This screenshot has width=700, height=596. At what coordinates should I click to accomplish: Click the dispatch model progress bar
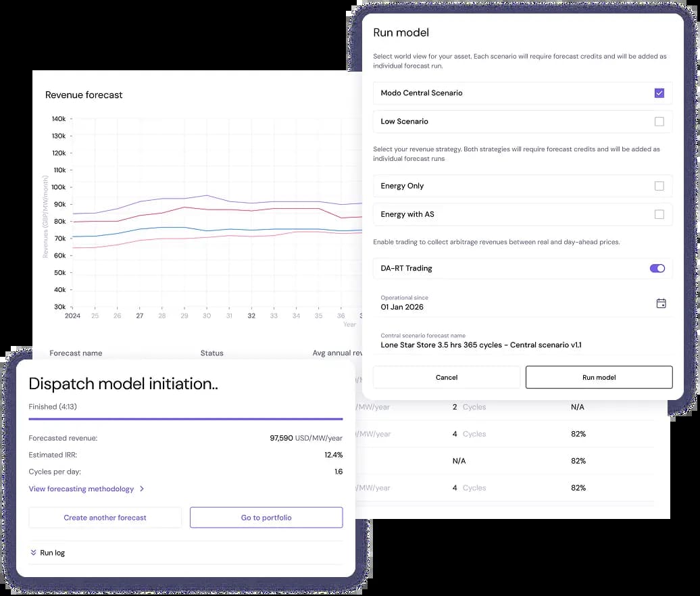coord(186,419)
